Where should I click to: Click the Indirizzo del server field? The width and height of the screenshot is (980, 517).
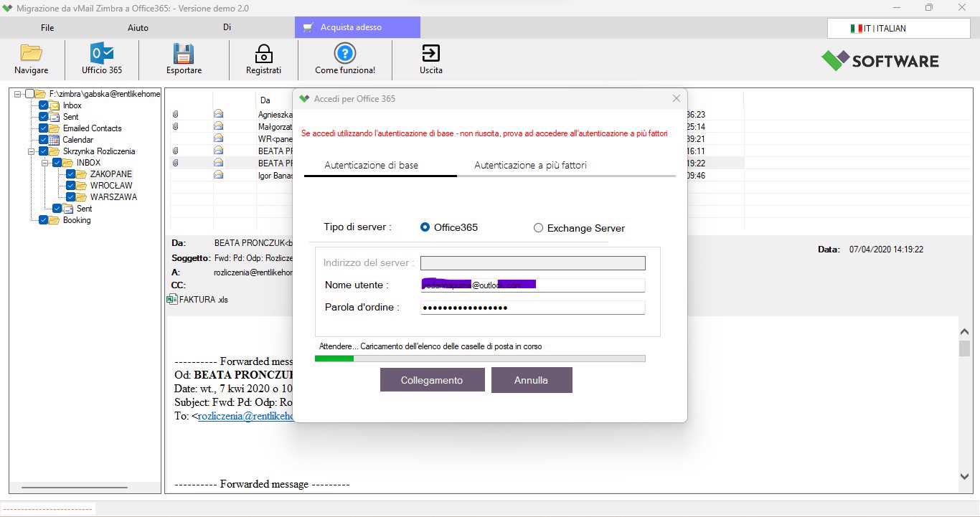[x=533, y=263]
